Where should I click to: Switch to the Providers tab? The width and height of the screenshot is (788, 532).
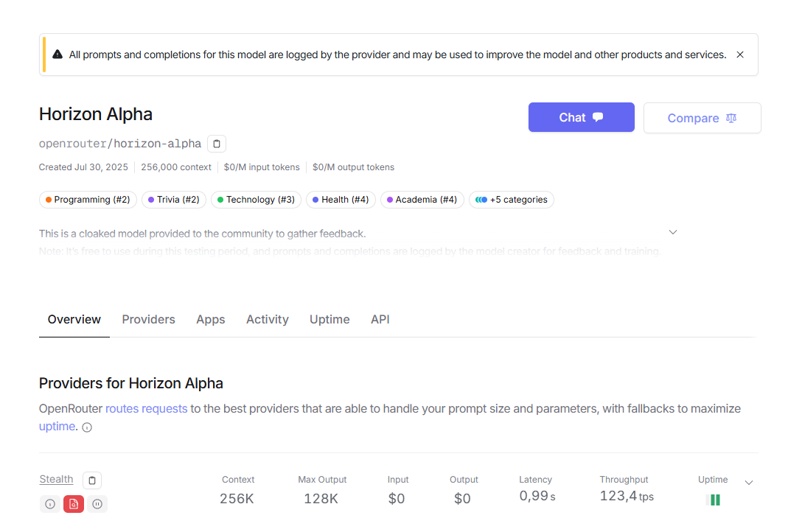(149, 319)
